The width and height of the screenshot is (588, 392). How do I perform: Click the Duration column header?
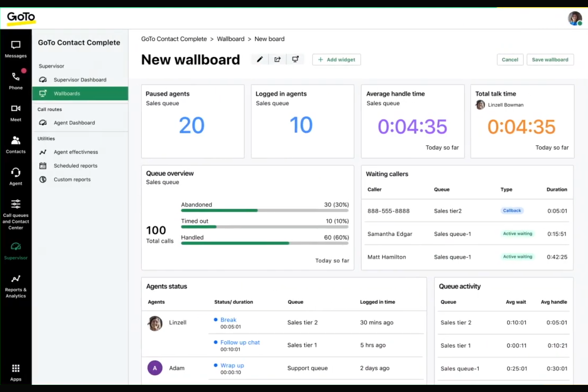point(557,189)
